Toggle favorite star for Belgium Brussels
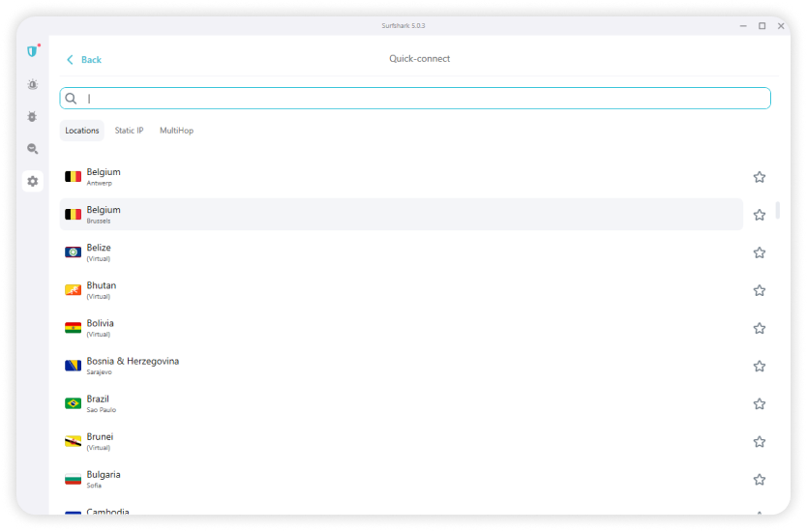Viewport: 807px width, 532px height. tap(760, 215)
